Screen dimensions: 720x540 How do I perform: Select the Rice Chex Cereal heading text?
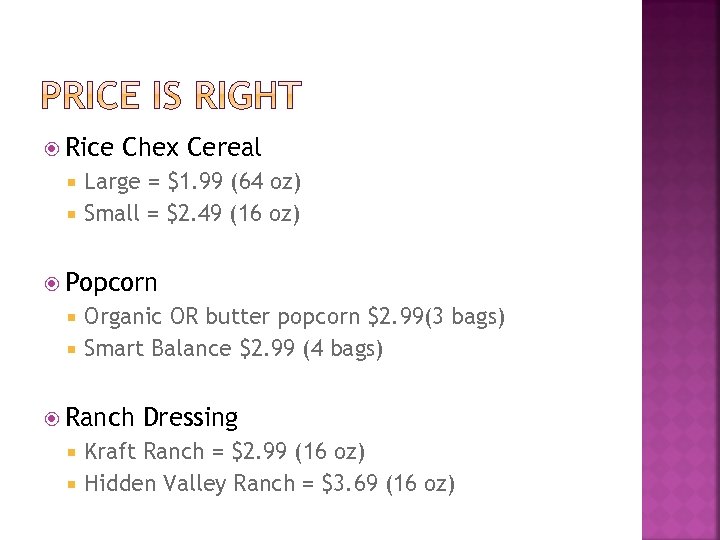click(163, 148)
